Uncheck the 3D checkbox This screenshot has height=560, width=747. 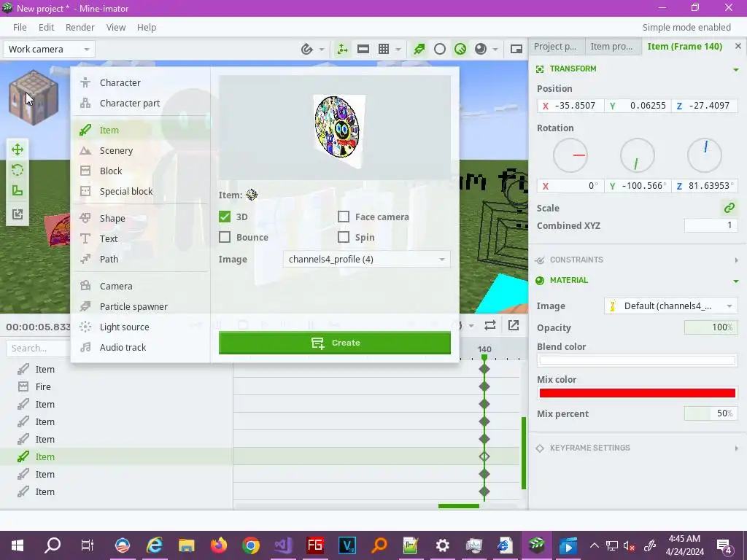(225, 217)
